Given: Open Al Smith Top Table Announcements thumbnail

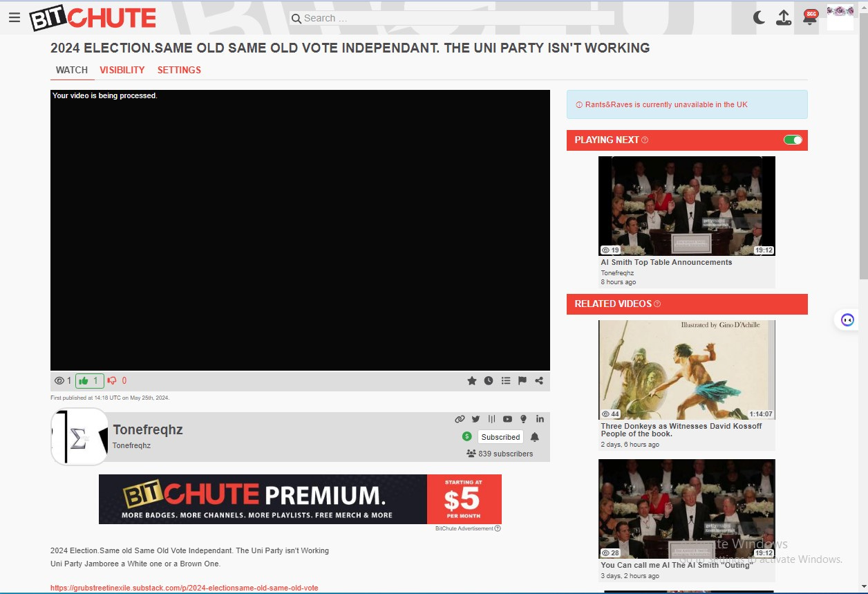Looking at the screenshot, I should tap(687, 206).
